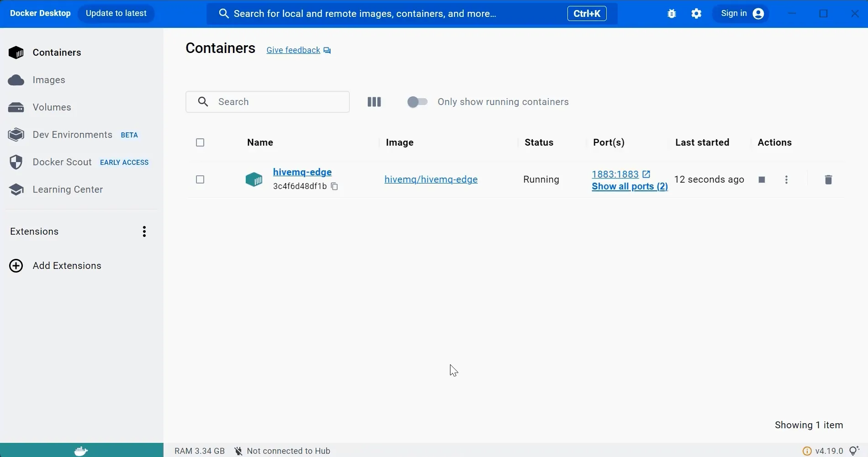Click the hivemq-edge container icon
Image resolution: width=868 pixels, height=457 pixels.
click(254, 179)
